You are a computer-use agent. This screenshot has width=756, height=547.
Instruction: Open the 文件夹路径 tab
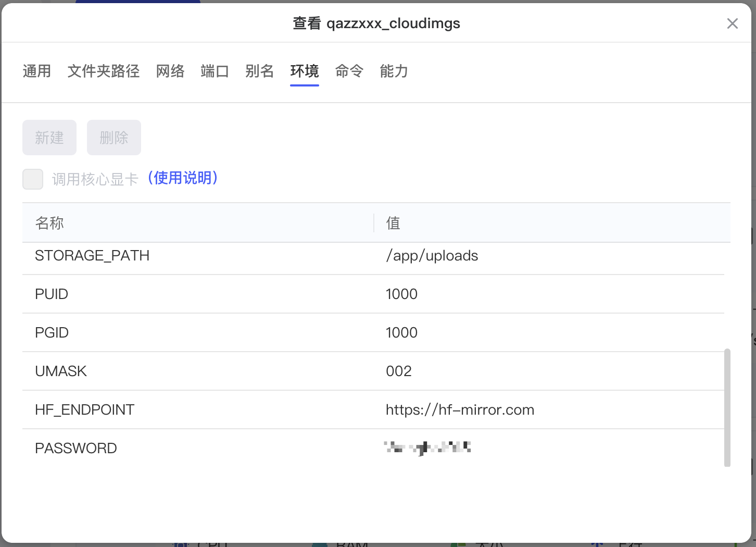click(x=104, y=71)
